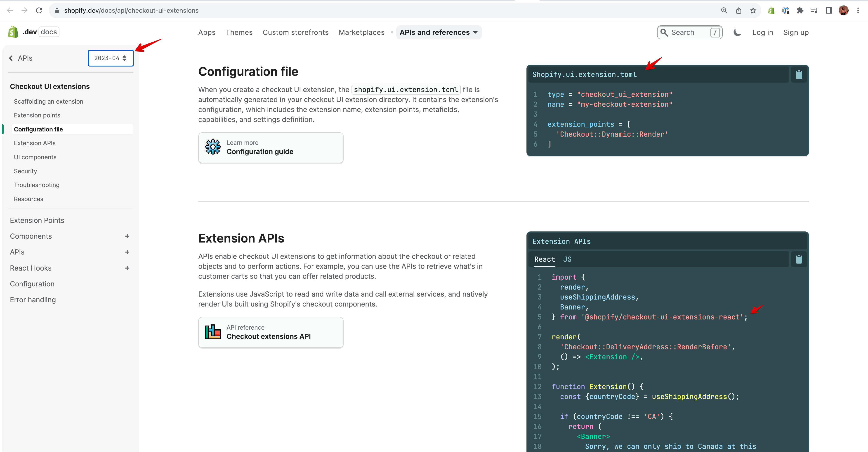Open the Chrome profile avatar
868x452 pixels.
point(843,10)
